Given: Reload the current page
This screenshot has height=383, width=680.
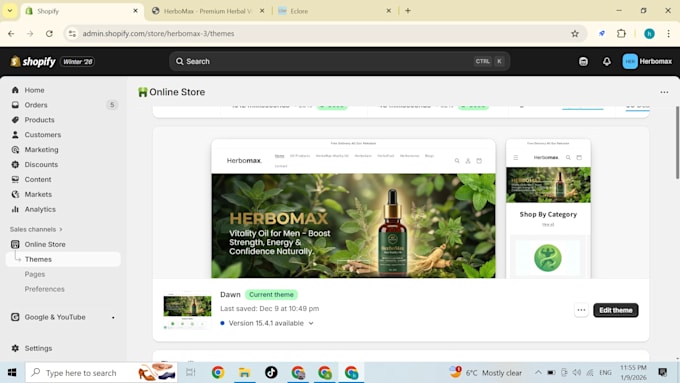Looking at the screenshot, I should (49, 33).
